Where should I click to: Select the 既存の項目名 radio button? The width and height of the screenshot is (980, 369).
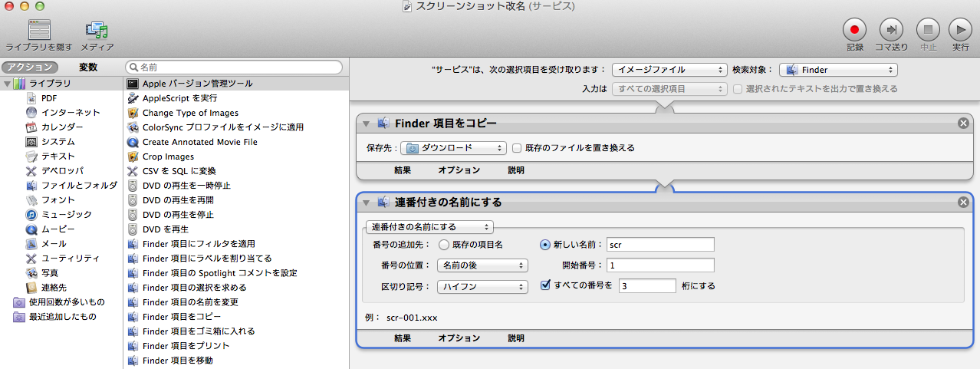tap(443, 245)
